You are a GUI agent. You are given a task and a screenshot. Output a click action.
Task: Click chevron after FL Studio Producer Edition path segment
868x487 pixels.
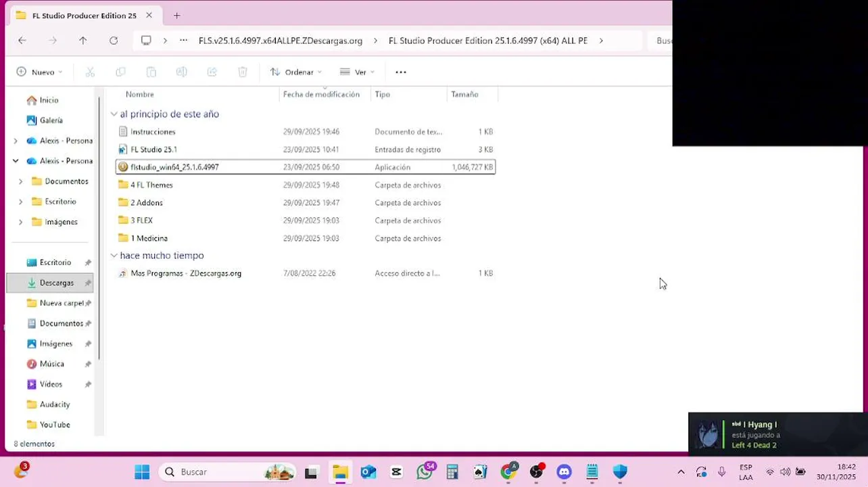coord(600,41)
